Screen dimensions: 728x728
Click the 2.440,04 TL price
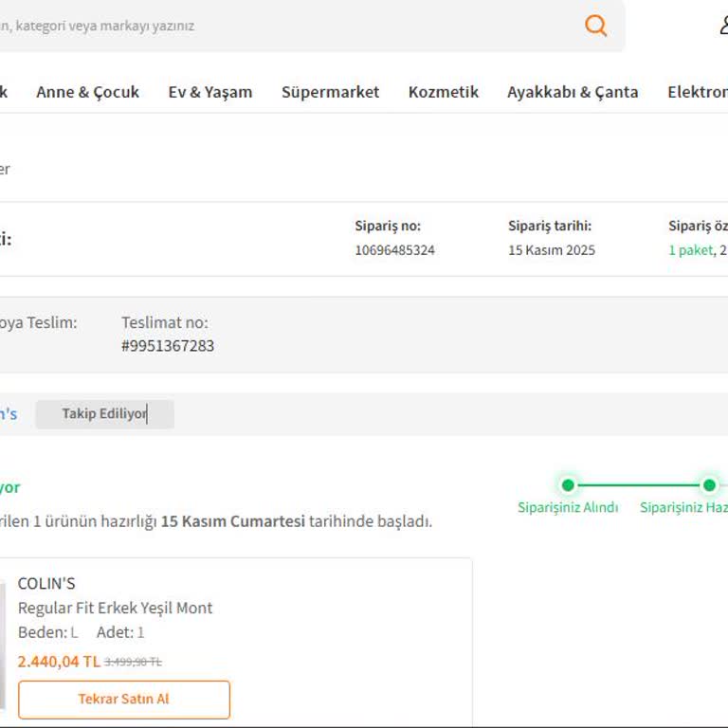(59, 662)
